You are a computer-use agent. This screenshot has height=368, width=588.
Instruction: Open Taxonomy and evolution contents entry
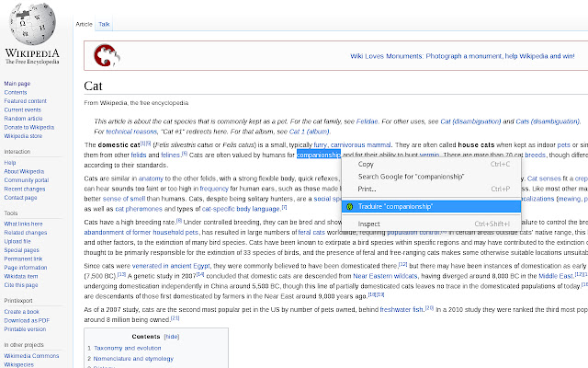click(127, 348)
